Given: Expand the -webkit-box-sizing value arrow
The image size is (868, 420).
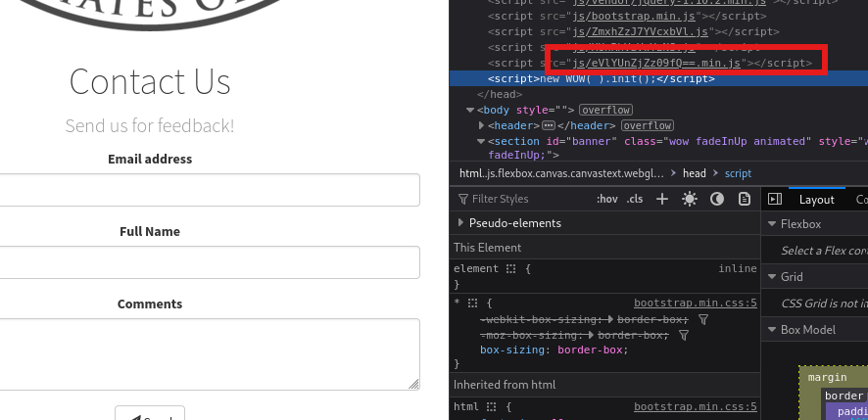Looking at the screenshot, I should click(x=610, y=320).
